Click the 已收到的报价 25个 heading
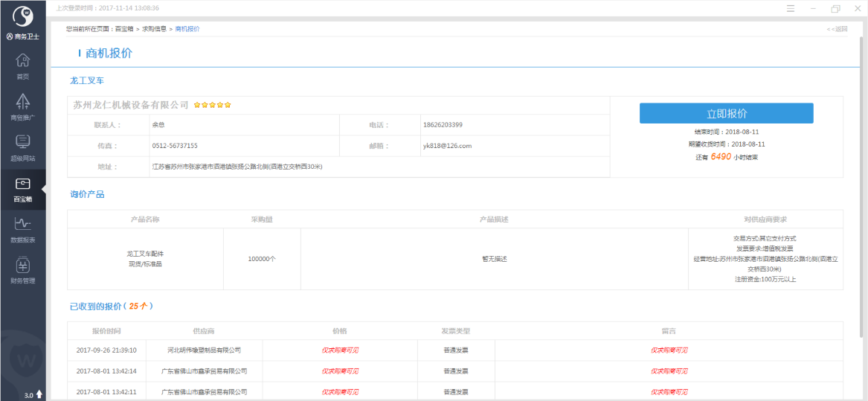 coord(112,306)
